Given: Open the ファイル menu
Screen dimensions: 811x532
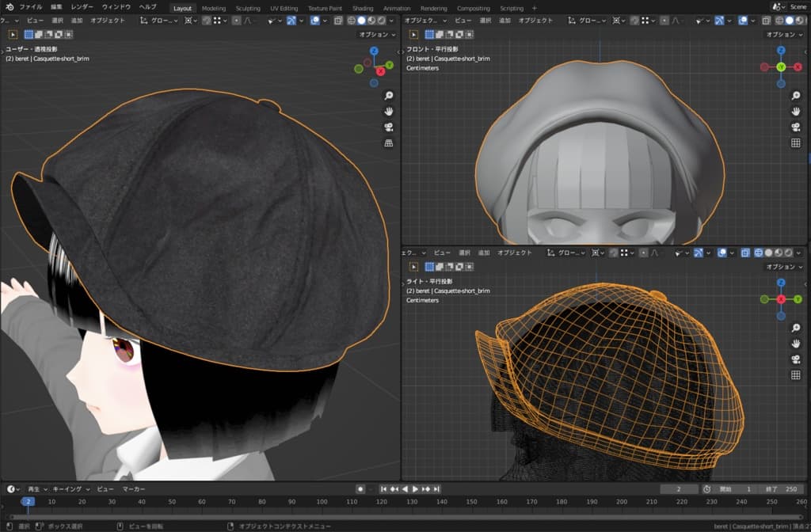Looking at the screenshot, I should click(30, 7).
